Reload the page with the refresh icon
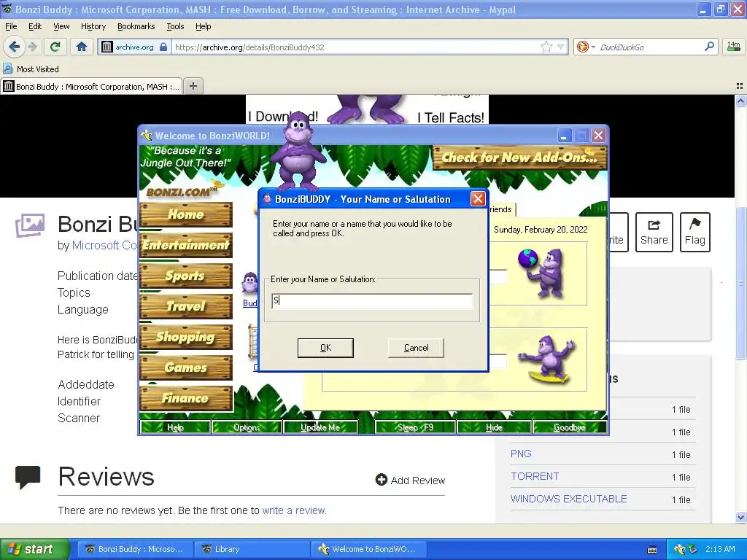 [x=55, y=47]
